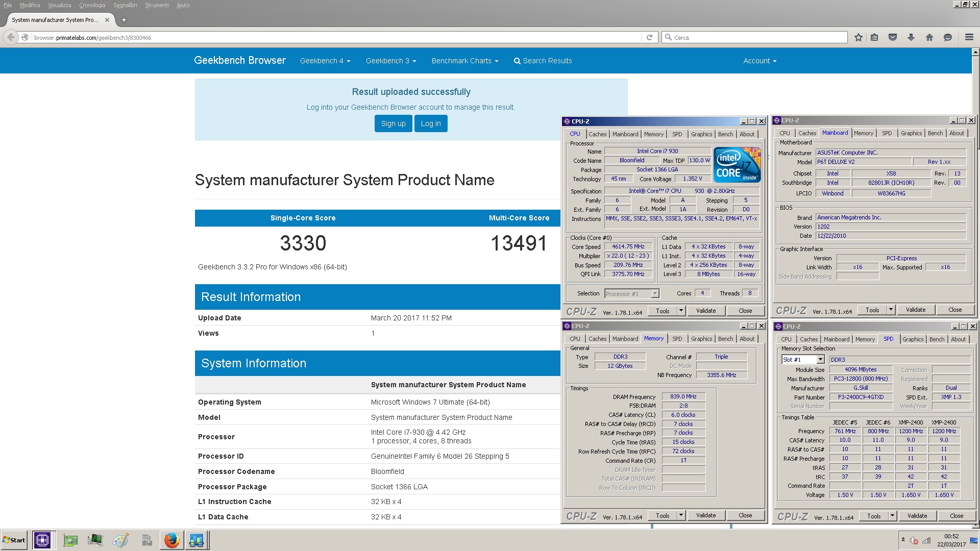
Task: Click the Core Speed value 4614.75 MHz
Action: pos(628,246)
